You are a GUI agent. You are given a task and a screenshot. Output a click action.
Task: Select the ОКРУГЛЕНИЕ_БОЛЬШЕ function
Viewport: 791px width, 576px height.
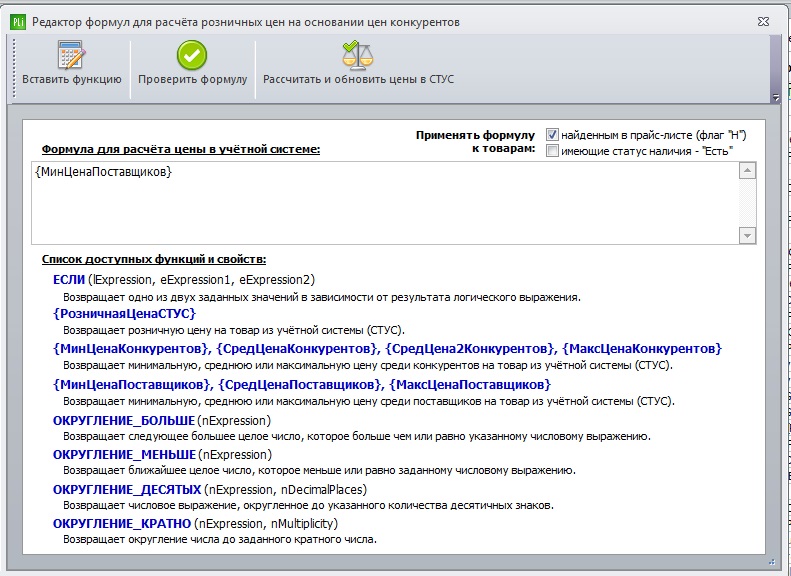(124, 421)
